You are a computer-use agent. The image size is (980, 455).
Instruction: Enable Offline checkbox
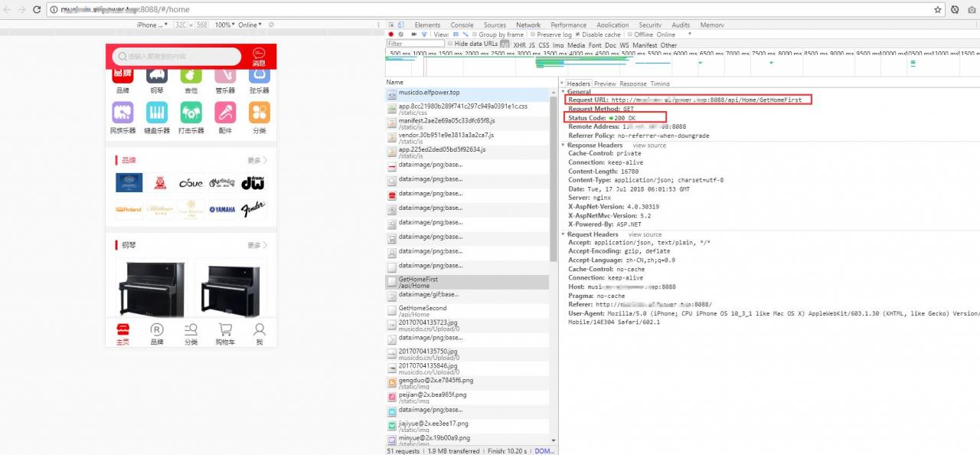(629, 34)
